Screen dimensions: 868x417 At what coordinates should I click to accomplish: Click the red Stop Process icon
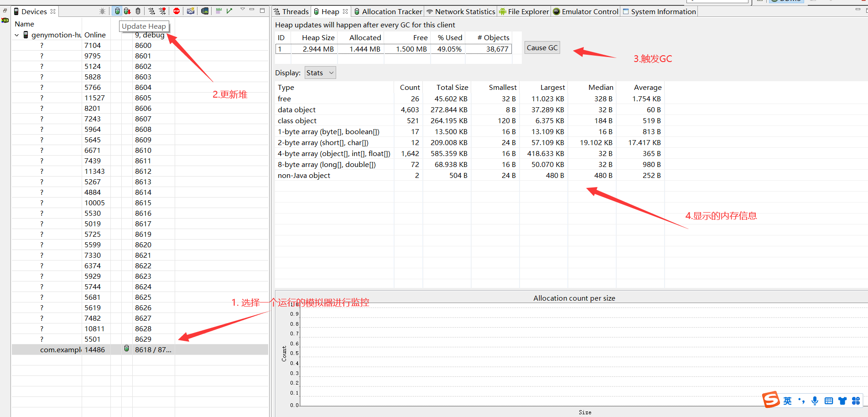tap(177, 11)
